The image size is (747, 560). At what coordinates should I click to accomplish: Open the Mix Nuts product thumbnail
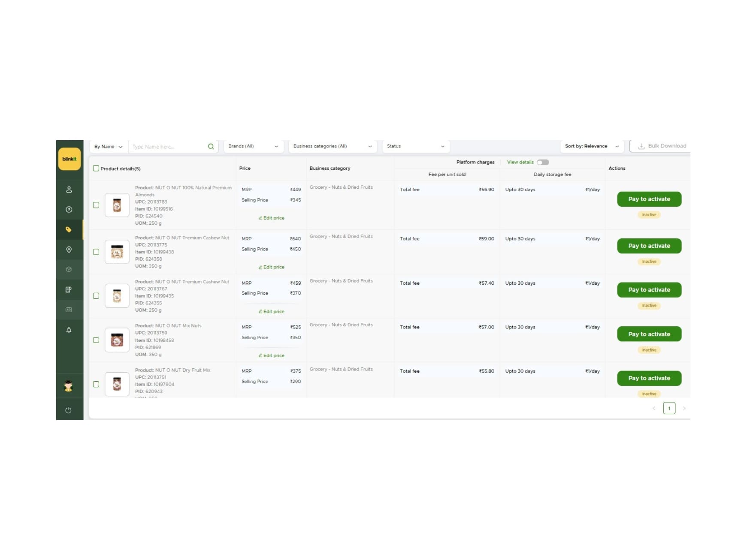(117, 340)
